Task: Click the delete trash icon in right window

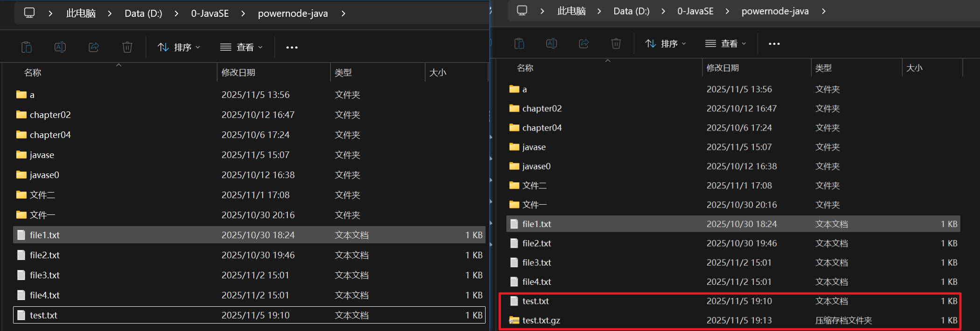Action: (616, 43)
